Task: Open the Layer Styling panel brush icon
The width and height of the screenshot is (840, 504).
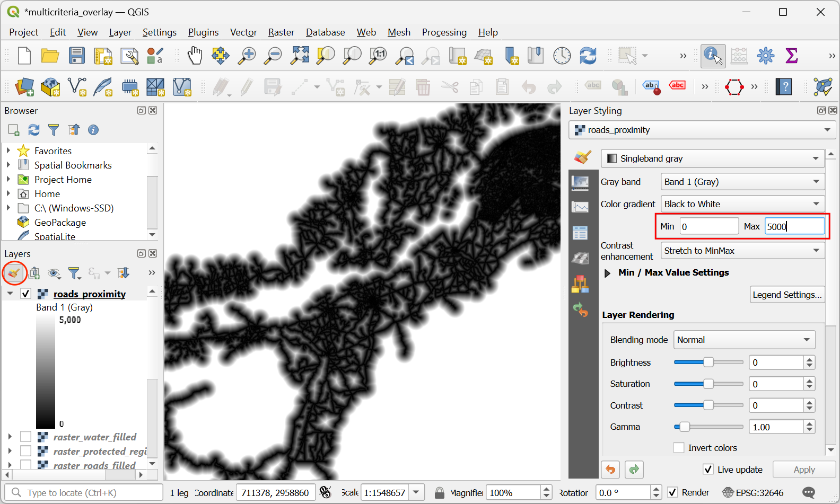Action: pyautogui.click(x=14, y=273)
